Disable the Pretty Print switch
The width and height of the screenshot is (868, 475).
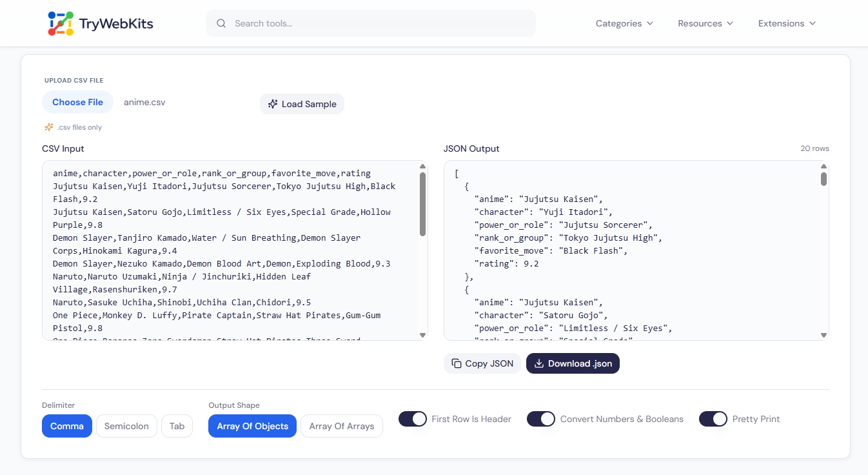click(713, 419)
